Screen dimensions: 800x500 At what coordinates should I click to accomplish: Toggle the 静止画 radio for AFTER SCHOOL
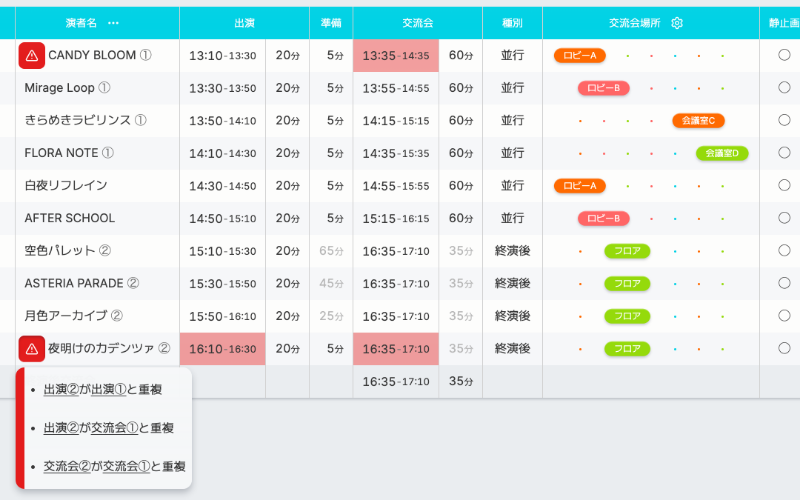tap(784, 218)
